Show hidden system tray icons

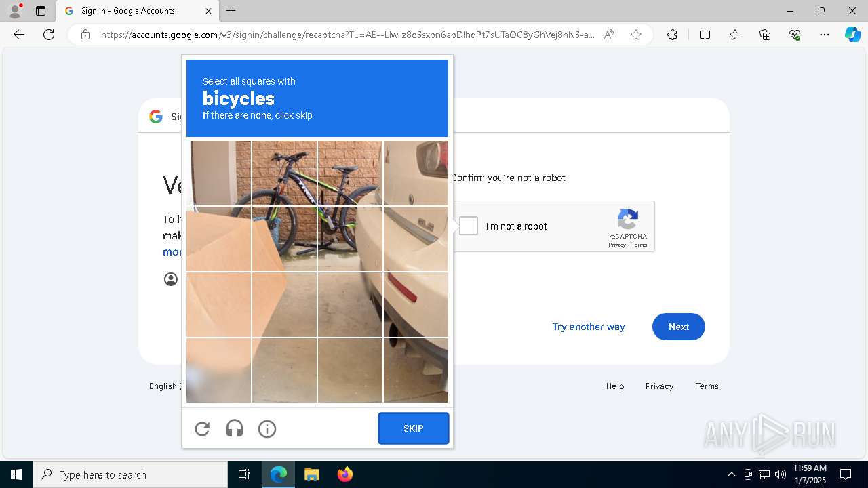click(731, 474)
